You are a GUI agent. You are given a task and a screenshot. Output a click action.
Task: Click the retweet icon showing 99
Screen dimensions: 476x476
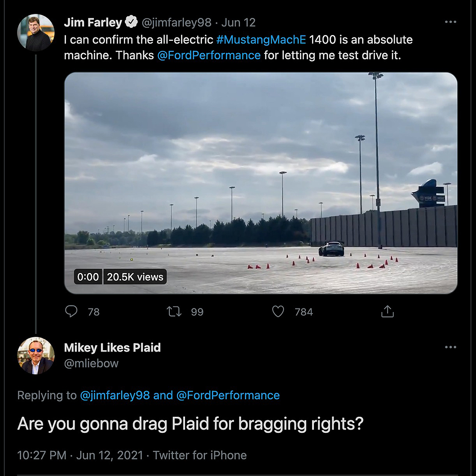(x=174, y=312)
